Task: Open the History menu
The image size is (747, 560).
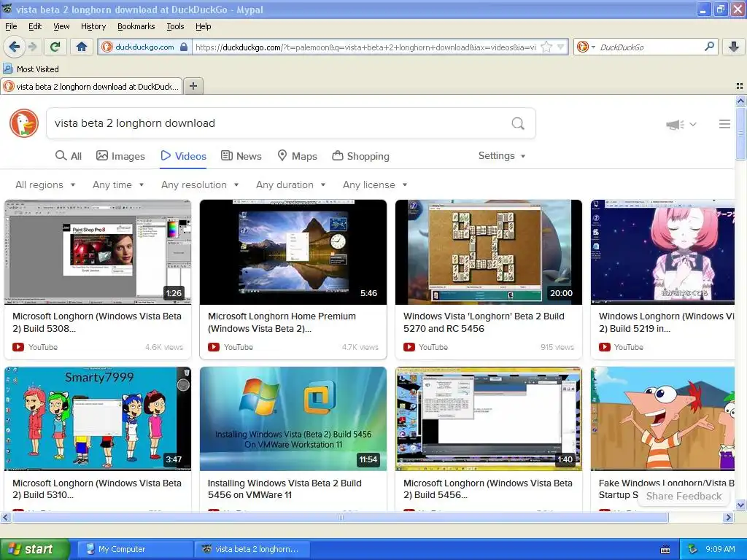Action: 93,26
